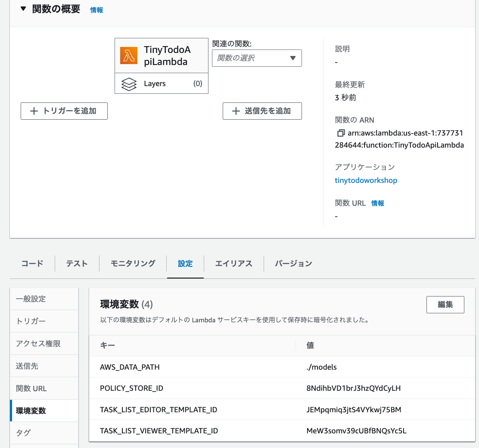Select the TASK_LIST_VIEWER_TEMPLATE_ID key cell

pos(159,431)
